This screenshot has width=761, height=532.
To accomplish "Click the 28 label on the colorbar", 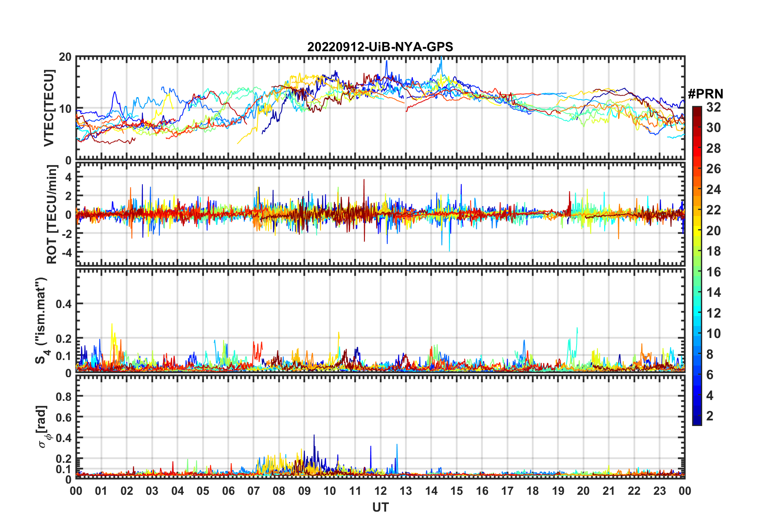I will click(x=713, y=148).
